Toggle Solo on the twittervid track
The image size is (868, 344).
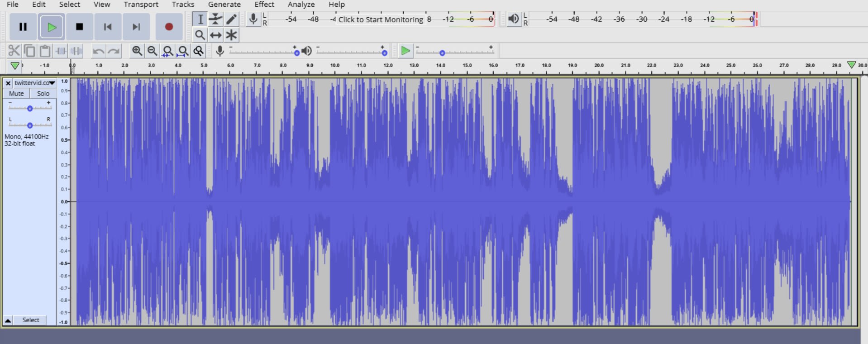[x=43, y=94]
